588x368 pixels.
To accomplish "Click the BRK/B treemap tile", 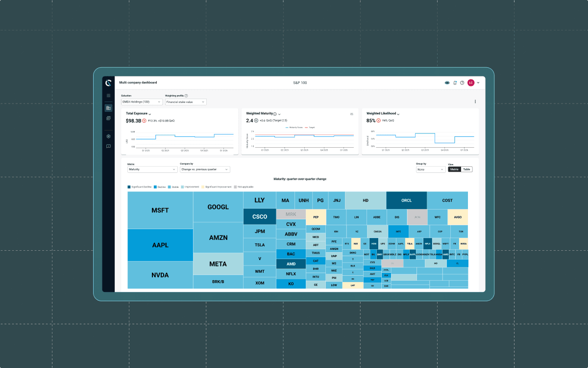I will click(x=218, y=282).
